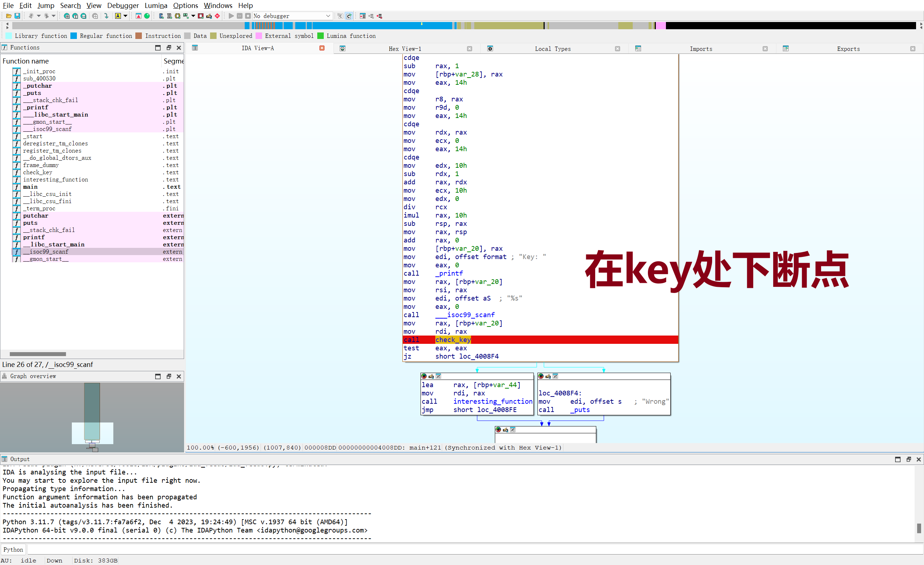Click the yellow letter A toolbar icon

pyautogui.click(x=118, y=16)
